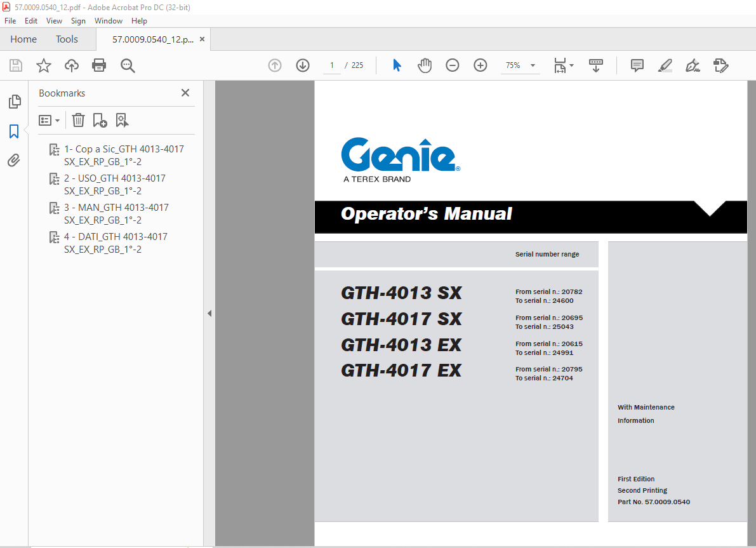Click the read mode keyboard icon
The width and height of the screenshot is (756, 548).
point(596,65)
